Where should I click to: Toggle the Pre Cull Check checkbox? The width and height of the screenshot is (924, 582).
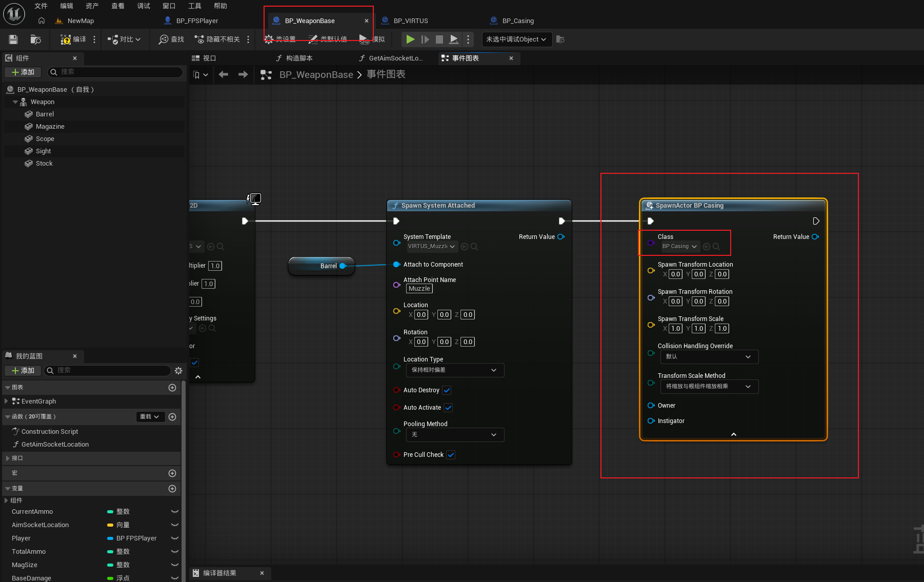pos(451,455)
